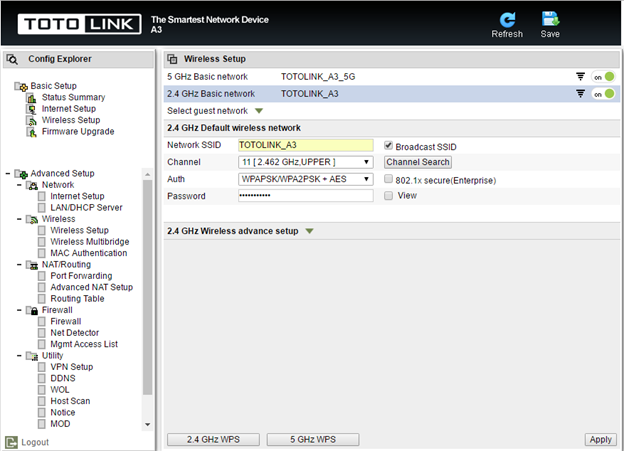Image resolution: width=624 pixels, height=451 pixels.
Task: Collapse the NAT/Routing tree node
Action: click(19, 265)
